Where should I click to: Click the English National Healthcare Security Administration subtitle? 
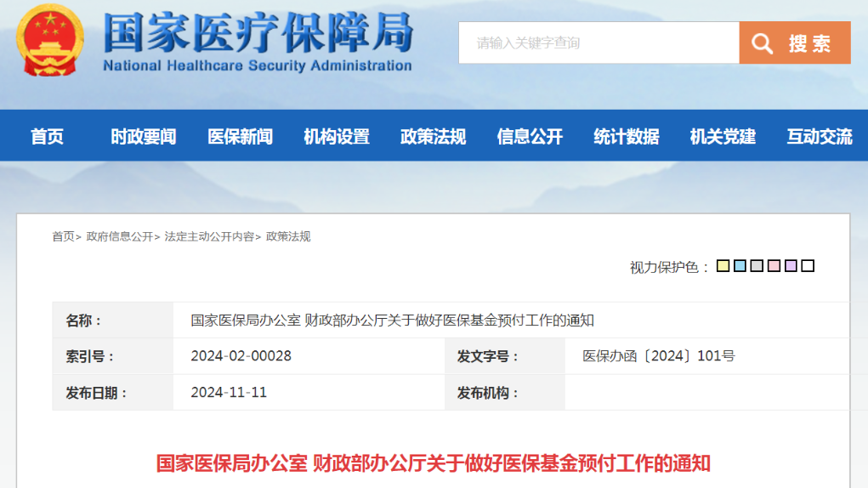[258, 65]
